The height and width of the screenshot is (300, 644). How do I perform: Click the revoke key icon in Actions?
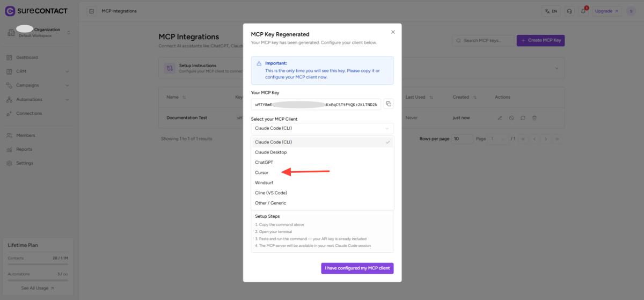pos(511,118)
